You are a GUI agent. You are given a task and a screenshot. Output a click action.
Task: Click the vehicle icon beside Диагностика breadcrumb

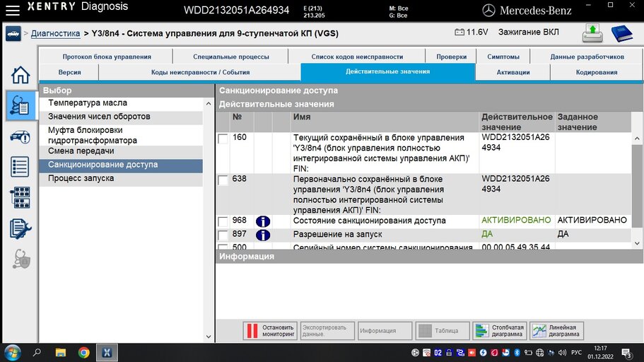tap(13, 34)
